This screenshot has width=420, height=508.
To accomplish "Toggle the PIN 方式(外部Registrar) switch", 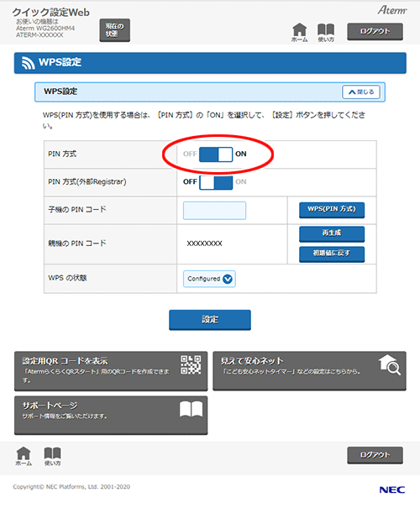I will coord(216,182).
